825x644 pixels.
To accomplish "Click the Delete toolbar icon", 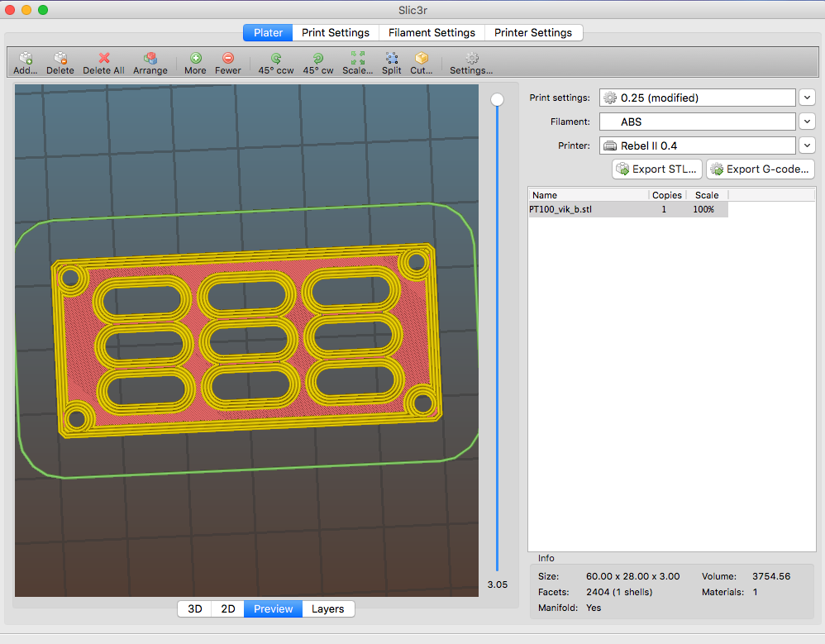I will [60, 59].
